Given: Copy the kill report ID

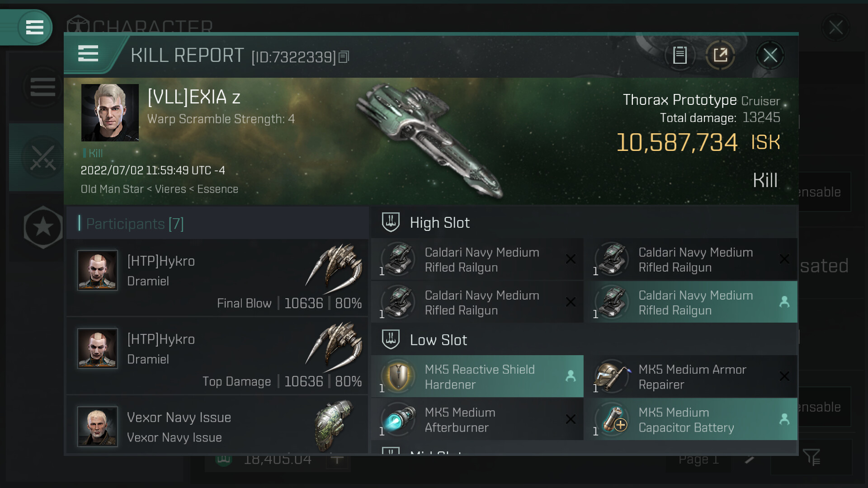Looking at the screenshot, I should point(344,57).
